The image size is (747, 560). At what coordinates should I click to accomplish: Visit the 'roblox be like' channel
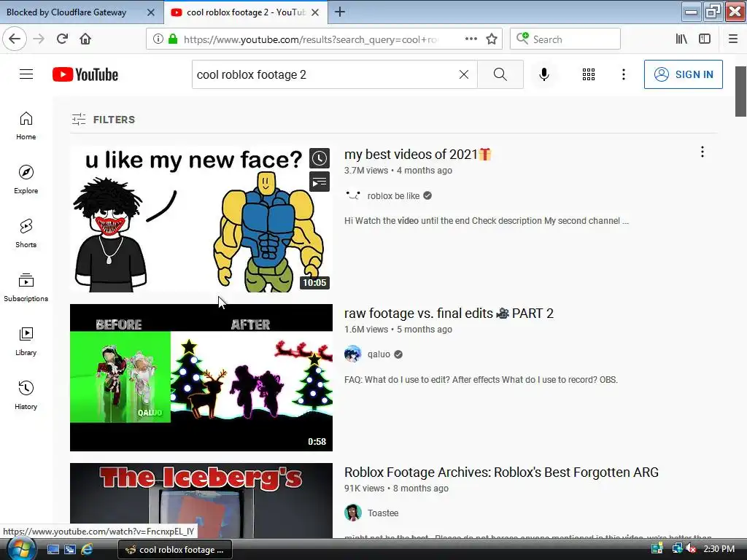[x=393, y=195]
